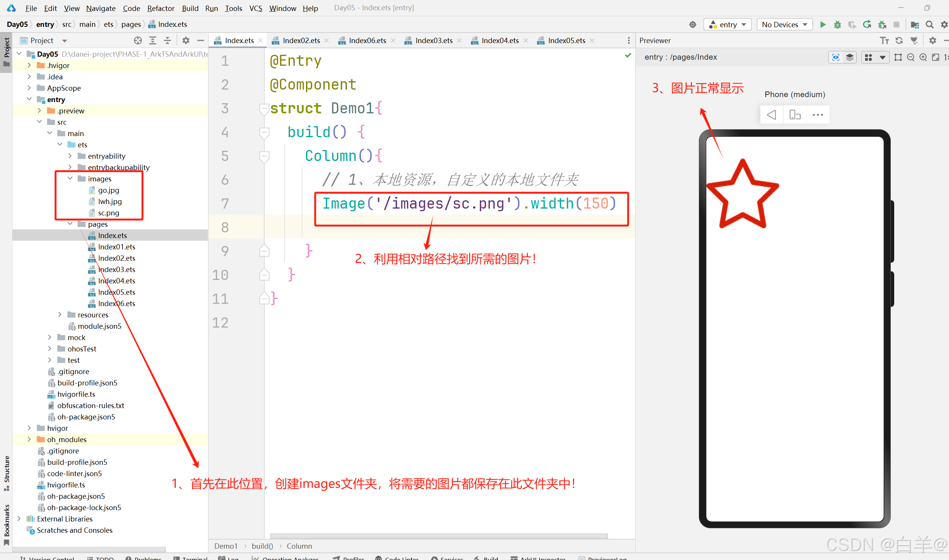The height and width of the screenshot is (560, 949).
Task: Refresh the Previewer
Action: (899, 40)
